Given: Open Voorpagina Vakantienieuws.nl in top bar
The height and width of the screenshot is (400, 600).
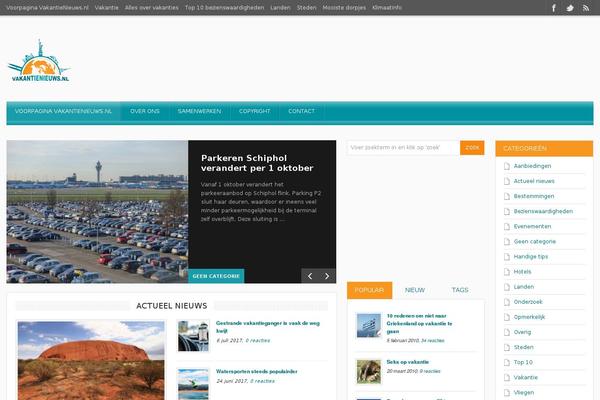Looking at the screenshot, I should pyautogui.click(x=47, y=7).
